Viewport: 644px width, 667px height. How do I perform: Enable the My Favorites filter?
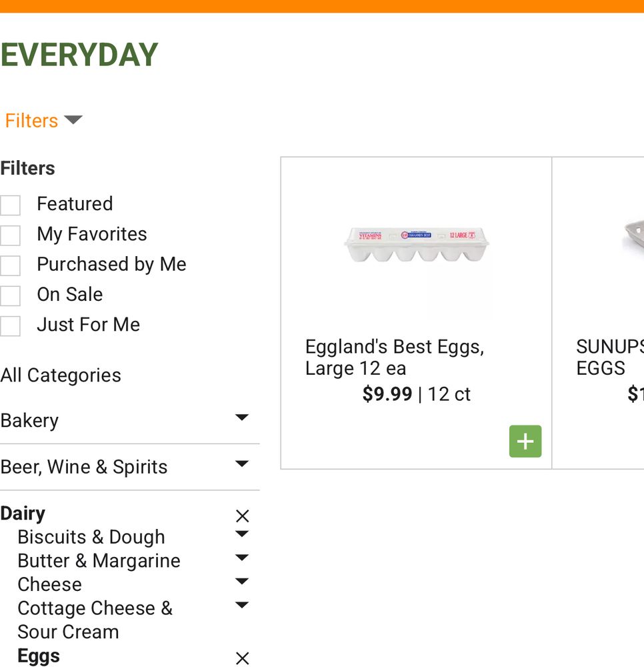pyautogui.click(x=11, y=235)
